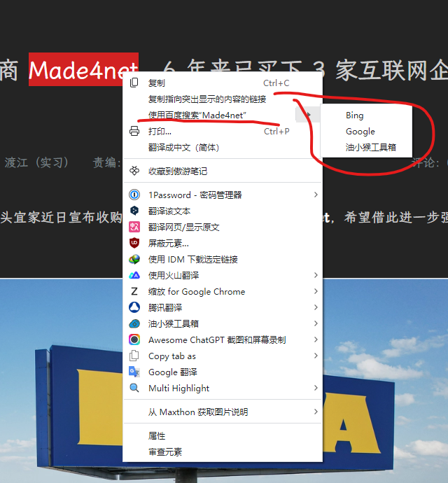Expand the 腾讯翻译 submenu arrow

pos(316,307)
